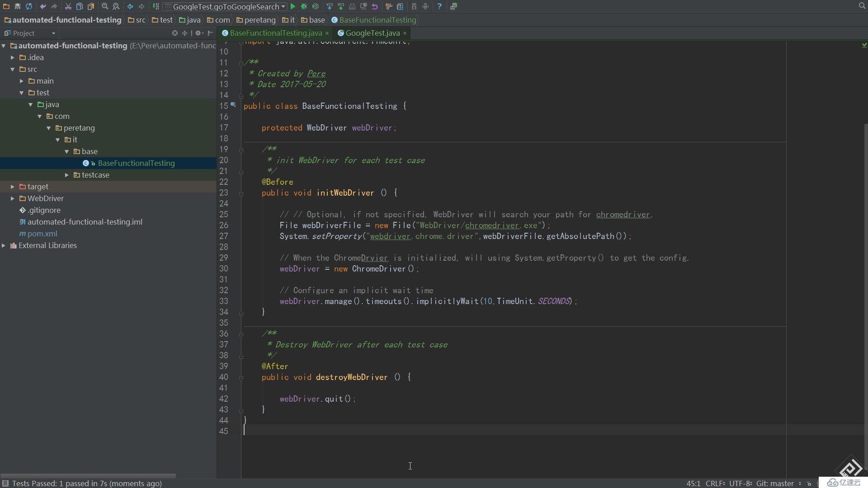Click the Project dropdown panel selector

click(53, 33)
